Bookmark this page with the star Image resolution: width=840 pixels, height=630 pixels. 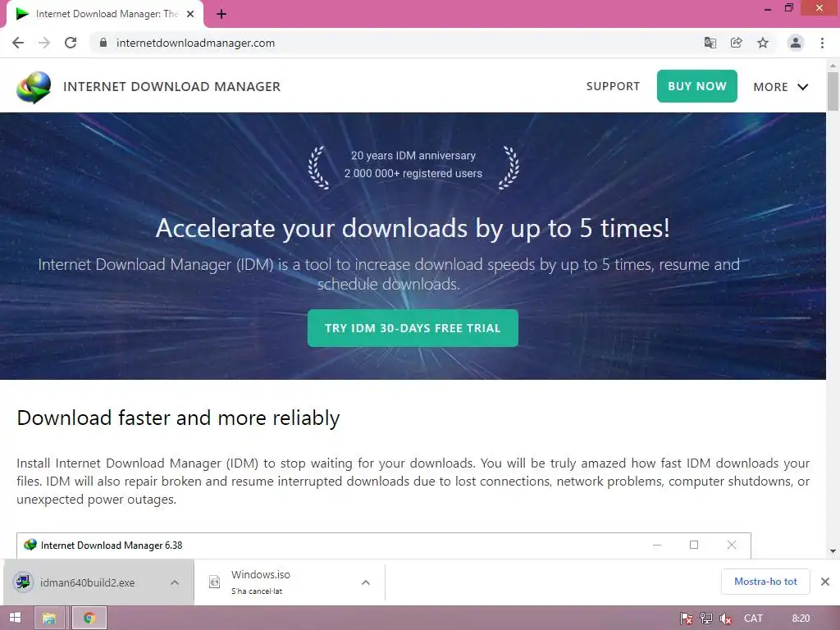point(763,43)
